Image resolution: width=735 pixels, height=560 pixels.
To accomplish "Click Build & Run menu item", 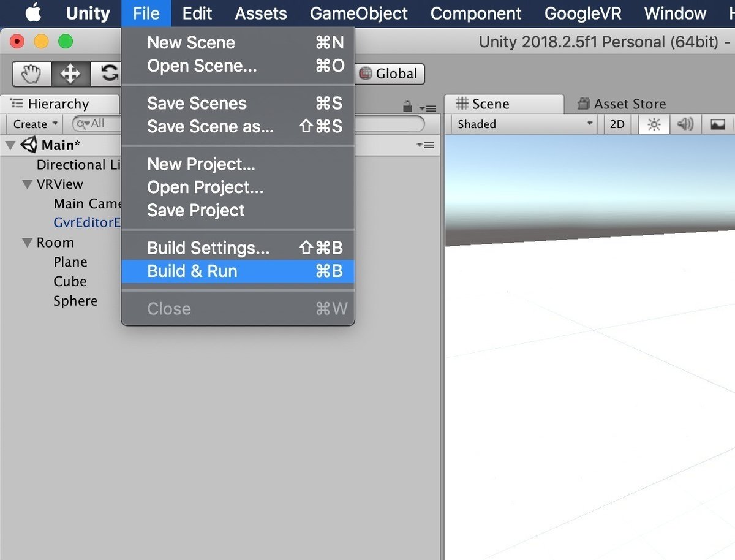I will [x=238, y=271].
